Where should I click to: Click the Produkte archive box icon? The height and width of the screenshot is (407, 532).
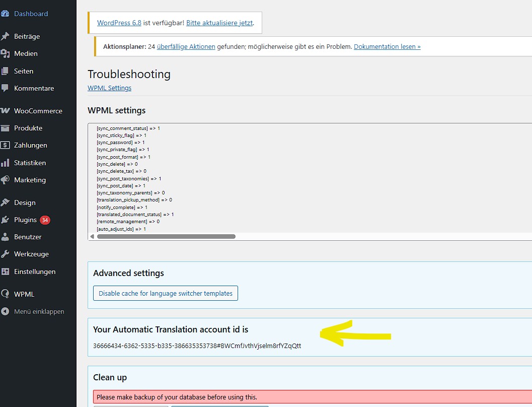click(5, 128)
